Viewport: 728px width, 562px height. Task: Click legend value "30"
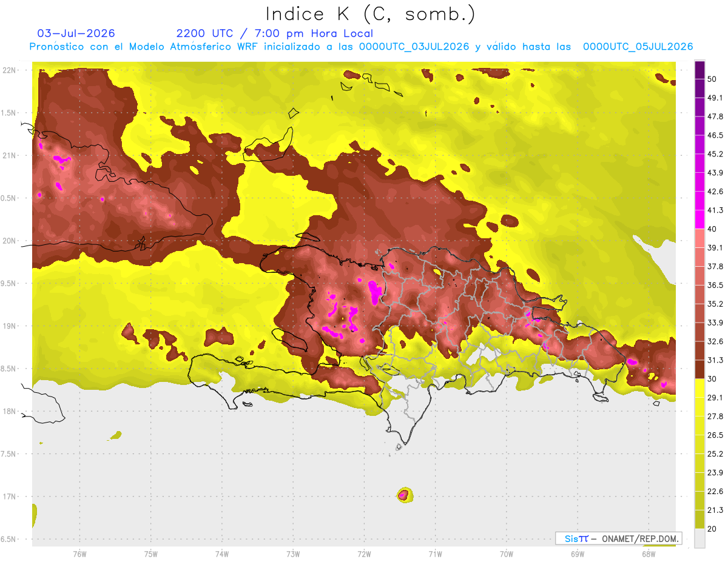pos(712,379)
